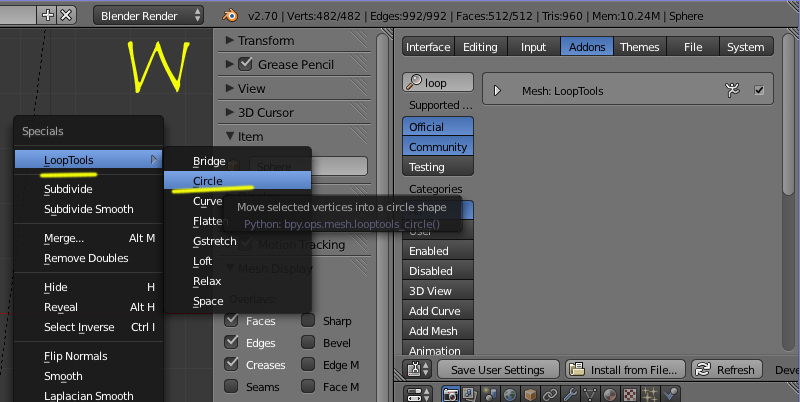The image size is (800, 402).
Task: Switch to the Interface preferences tab
Action: tap(428, 47)
